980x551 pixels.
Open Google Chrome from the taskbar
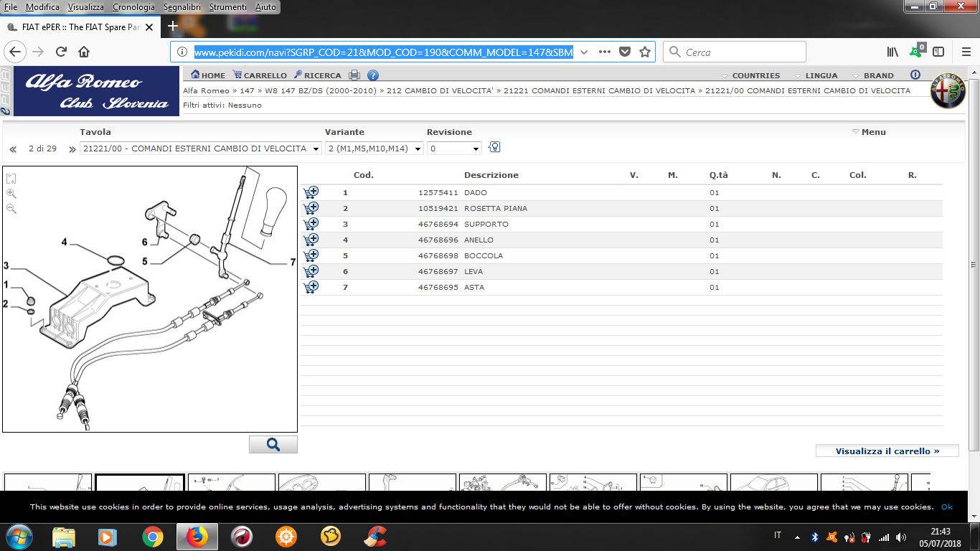coord(152,537)
